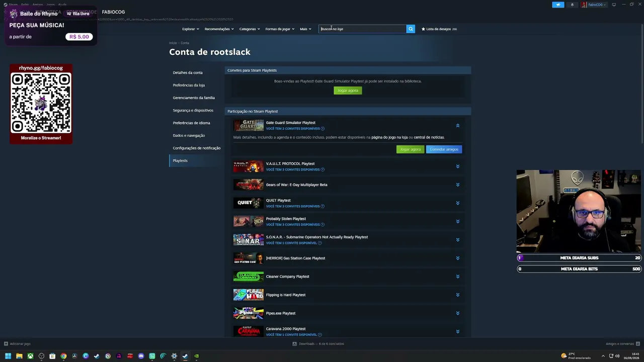Expand [HERROR] Gas Station Case Playtest row
This screenshot has width=644, height=362.
coord(457,258)
